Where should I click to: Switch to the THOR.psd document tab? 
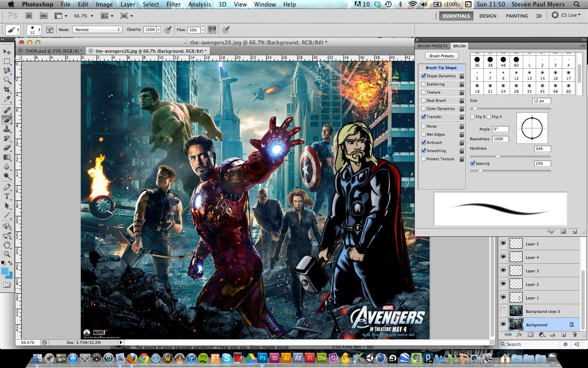(53, 51)
